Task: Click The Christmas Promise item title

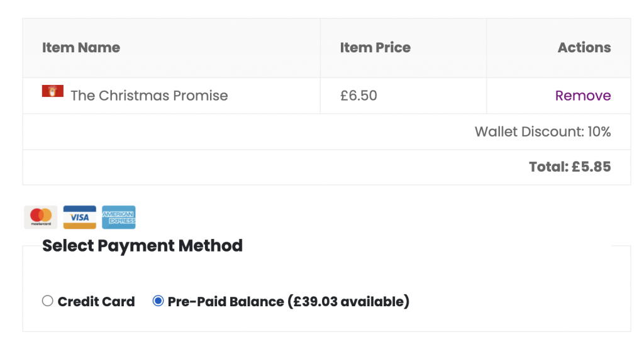Action: click(x=149, y=96)
